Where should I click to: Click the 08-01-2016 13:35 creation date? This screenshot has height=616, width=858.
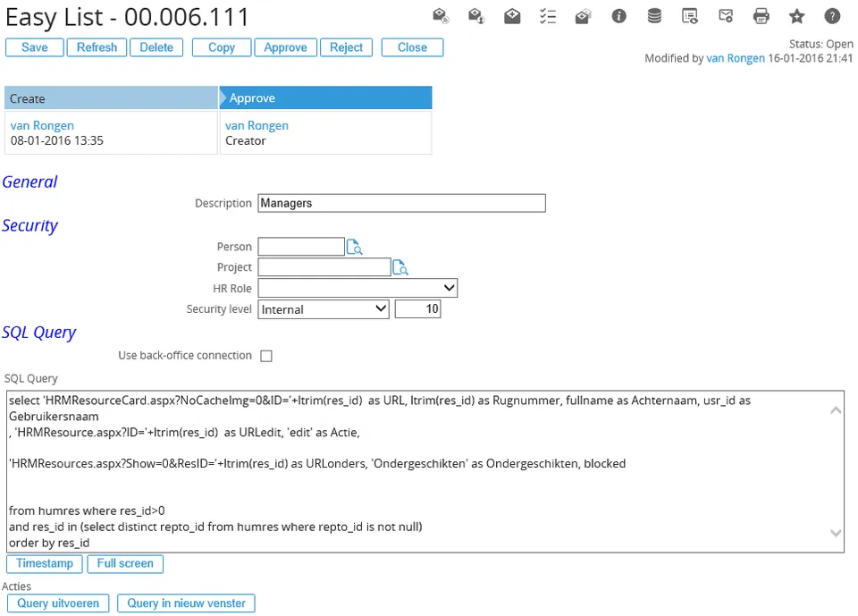[x=57, y=140]
